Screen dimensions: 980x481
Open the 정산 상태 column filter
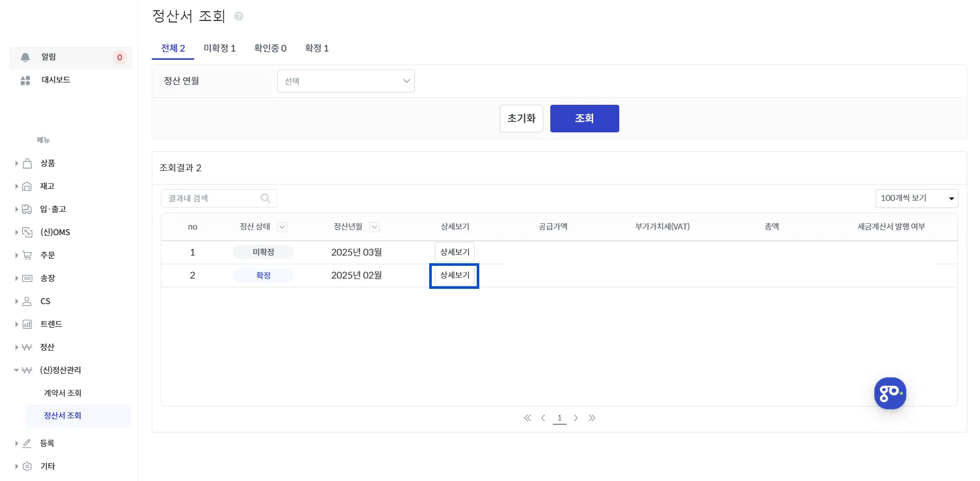coord(282,227)
